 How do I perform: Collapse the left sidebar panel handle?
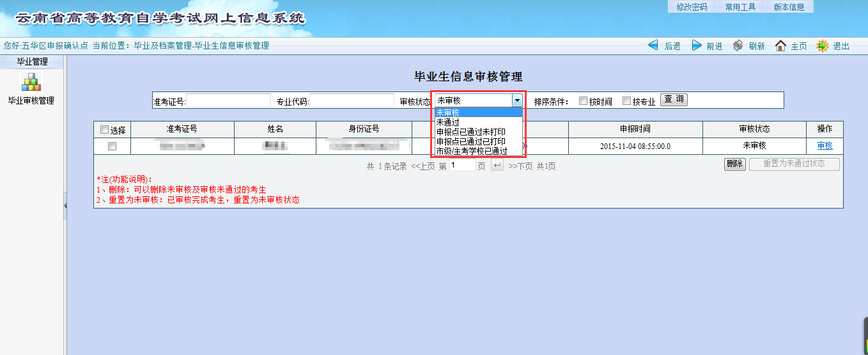[x=65, y=205]
